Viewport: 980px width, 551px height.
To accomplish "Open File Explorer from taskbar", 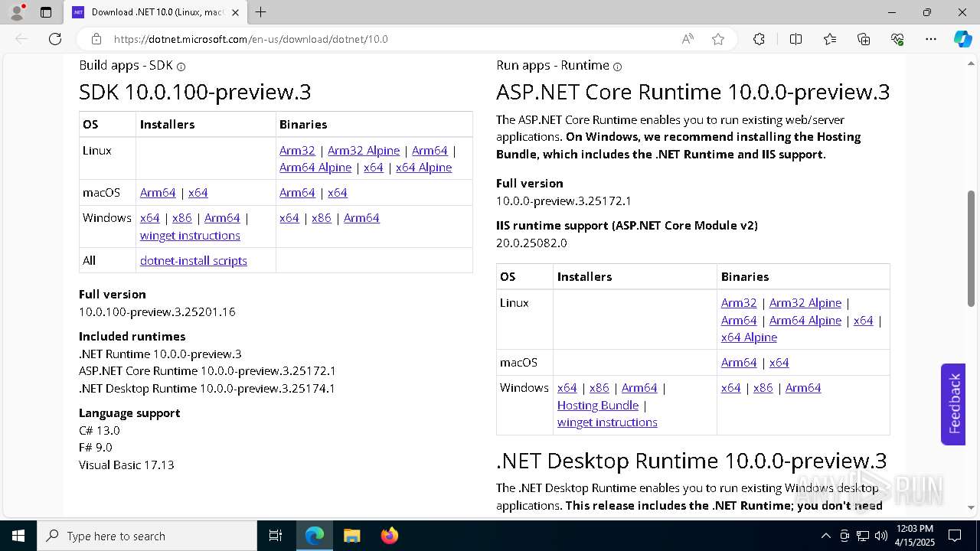I will pyautogui.click(x=351, y=536).
